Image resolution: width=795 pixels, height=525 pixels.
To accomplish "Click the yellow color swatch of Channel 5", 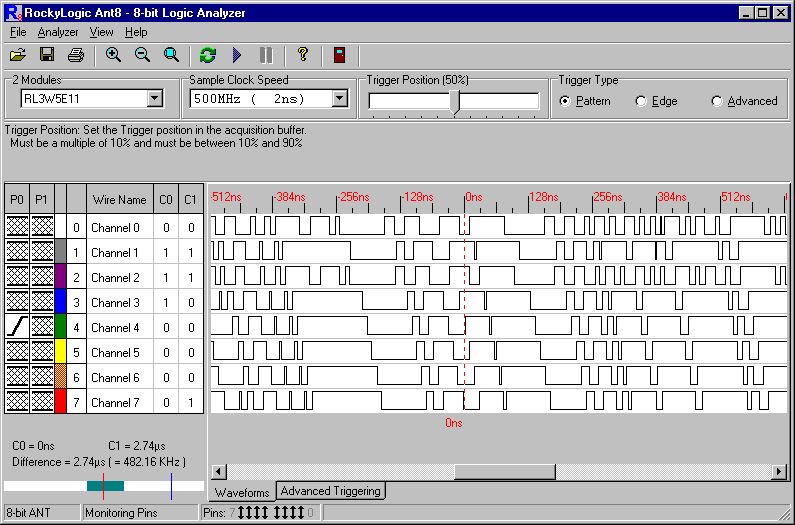I will coord(60,352).
